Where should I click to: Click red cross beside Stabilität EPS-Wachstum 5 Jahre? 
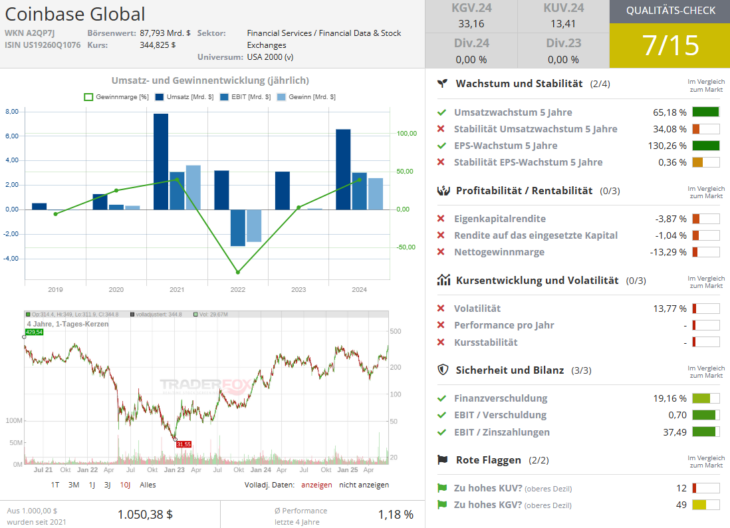[x=441, y=162]
